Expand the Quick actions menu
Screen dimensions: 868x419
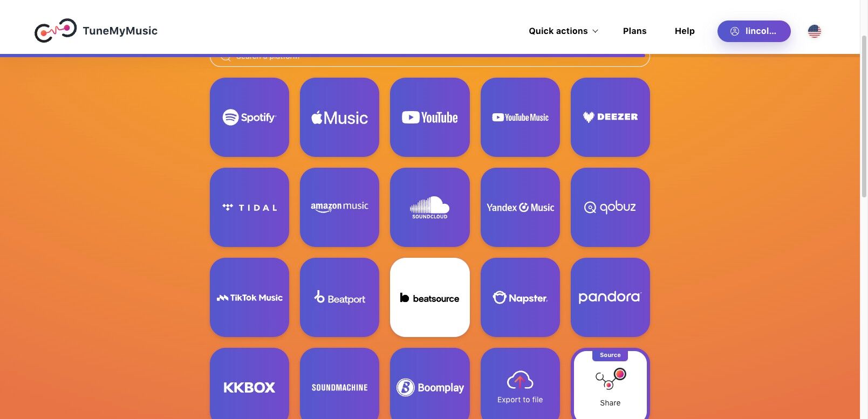(563, 31)
